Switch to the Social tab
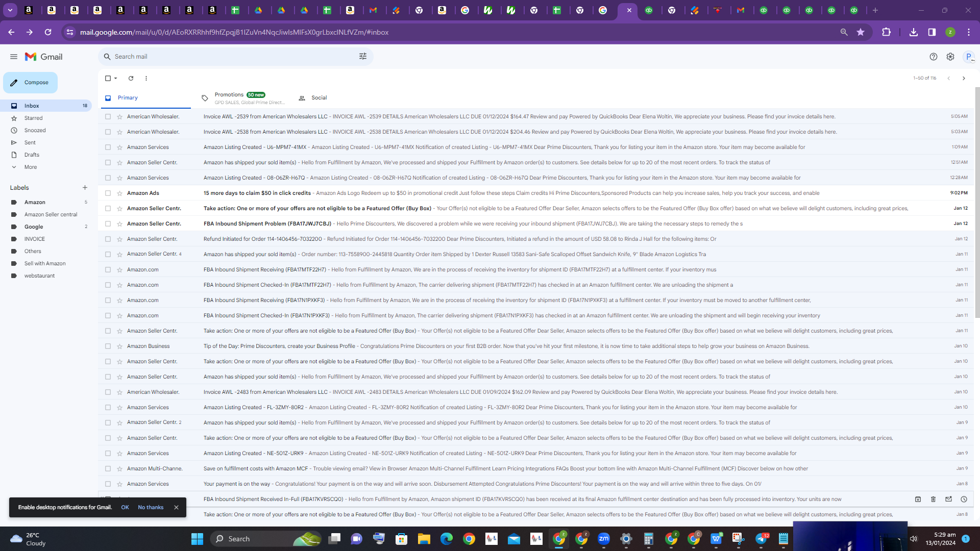Screen dimensions: 980x551 (319, 98)
